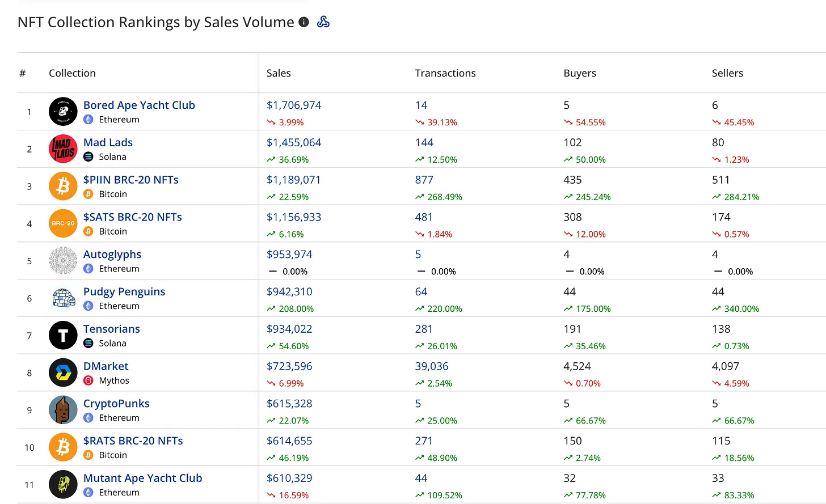Open the $RATS BRC-20 NFTs collection link
Screen dimensions: 826x504
tap(133, 441)
